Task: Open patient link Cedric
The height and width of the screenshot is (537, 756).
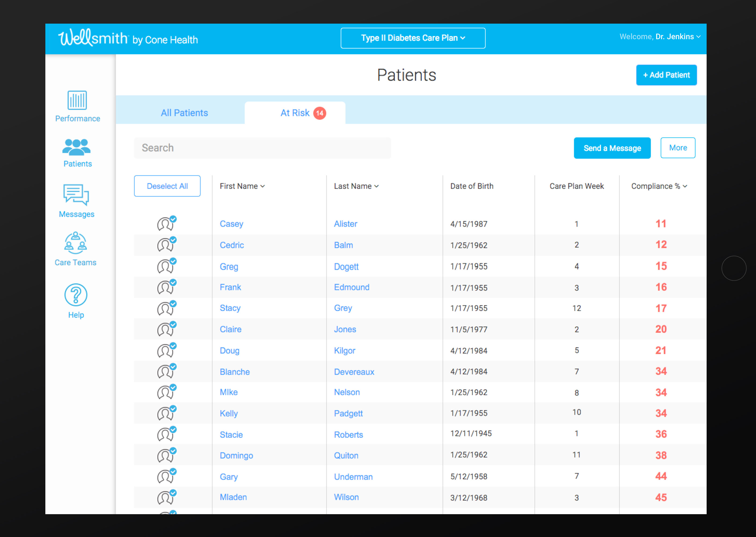Action: click(232, 245)
